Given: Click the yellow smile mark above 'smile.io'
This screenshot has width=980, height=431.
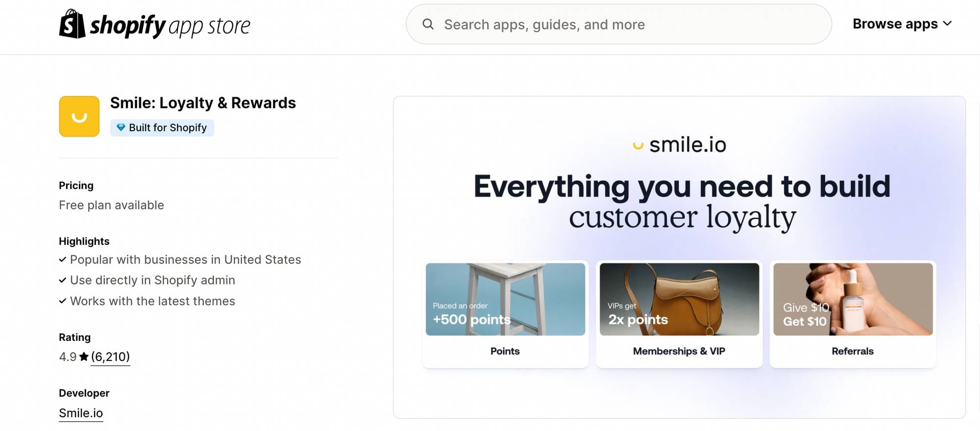Looking at the screenshot, I should (638, 145).
